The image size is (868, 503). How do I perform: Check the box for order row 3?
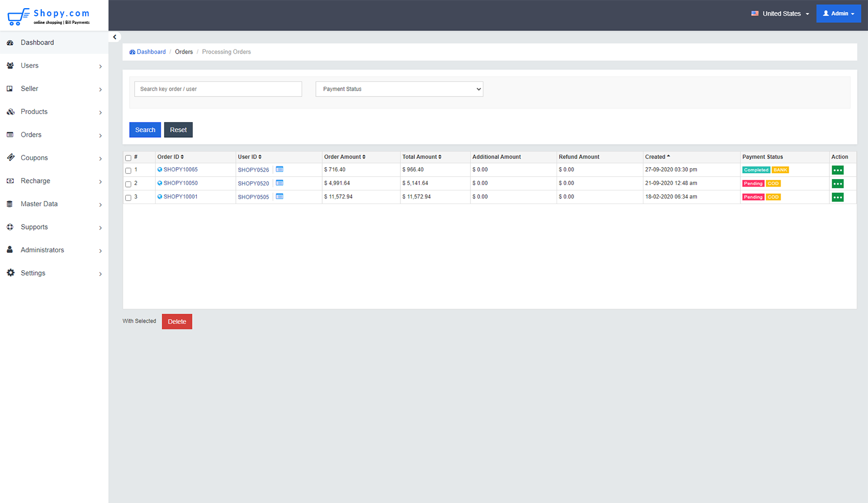click(x=129, y=198)
